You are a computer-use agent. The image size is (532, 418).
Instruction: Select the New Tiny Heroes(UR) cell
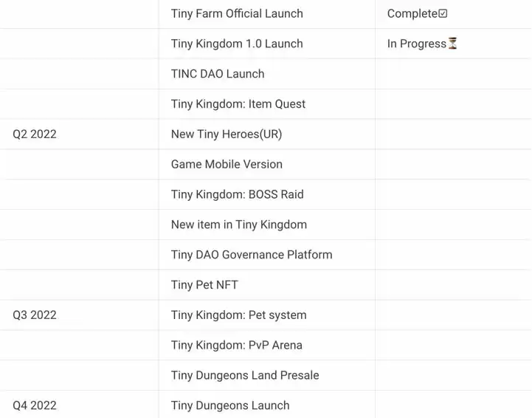tap(227, 134)
